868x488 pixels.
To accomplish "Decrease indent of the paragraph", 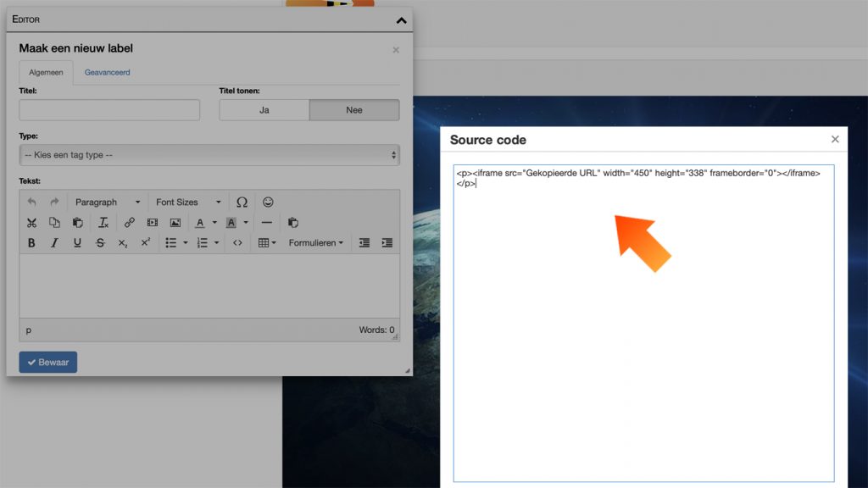I will pos(364,243).
